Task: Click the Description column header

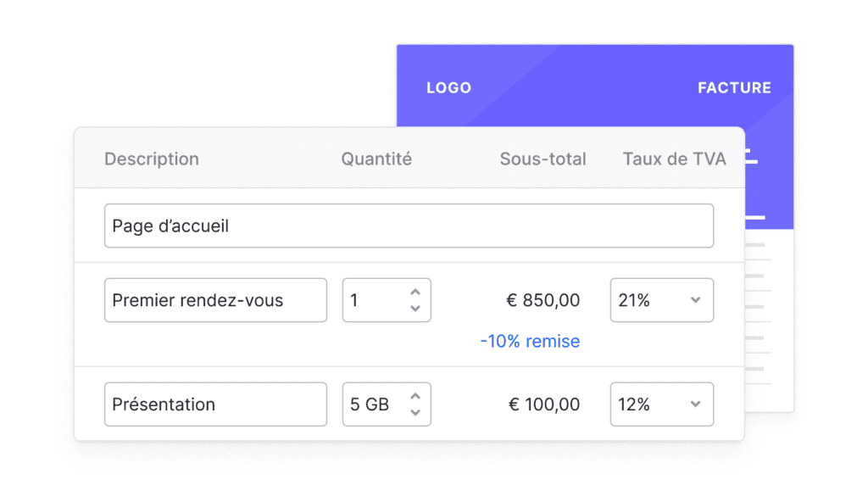Action: click(152, 159)
